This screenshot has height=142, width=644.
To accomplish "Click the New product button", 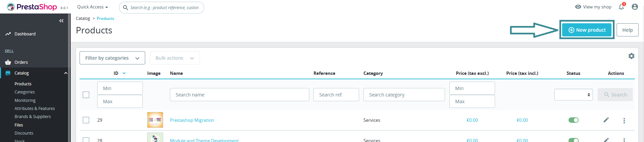I will coord(587,30).
